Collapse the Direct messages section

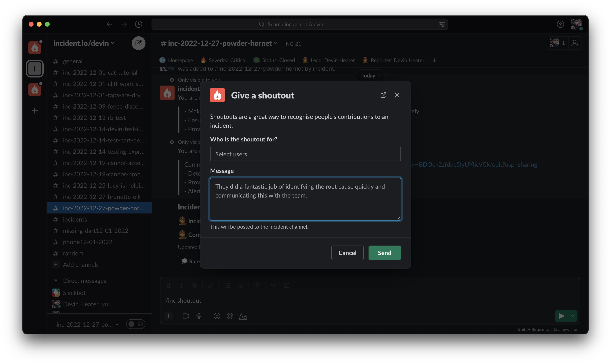coord(56,281)
